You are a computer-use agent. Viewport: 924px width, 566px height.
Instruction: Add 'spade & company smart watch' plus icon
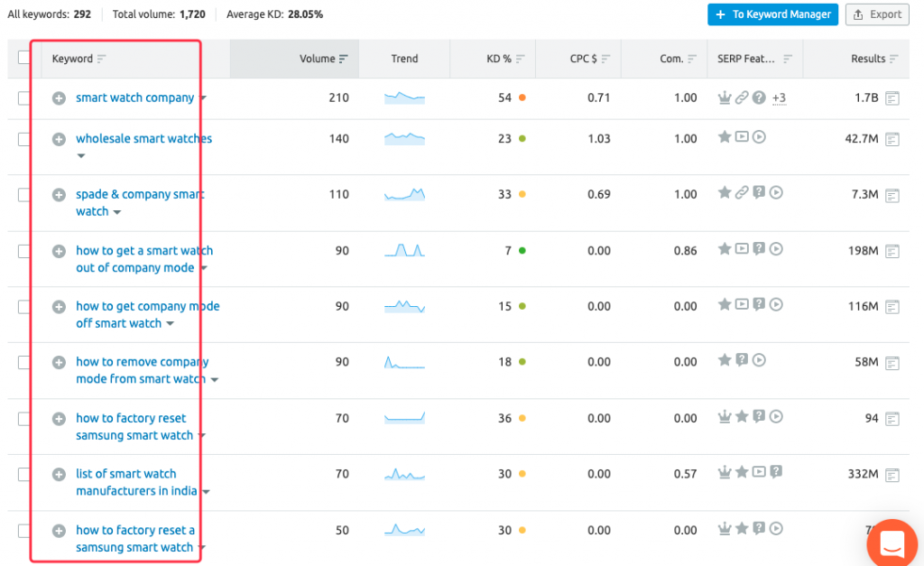pyautogui.click(x=59, y=195)
